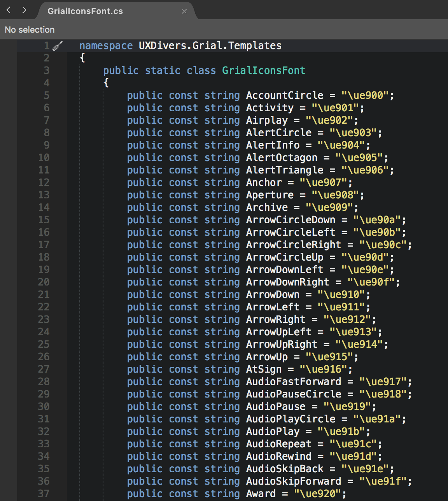Screen dimensions: 448x501
Task: Click the Award constant name
Action: 261,494
